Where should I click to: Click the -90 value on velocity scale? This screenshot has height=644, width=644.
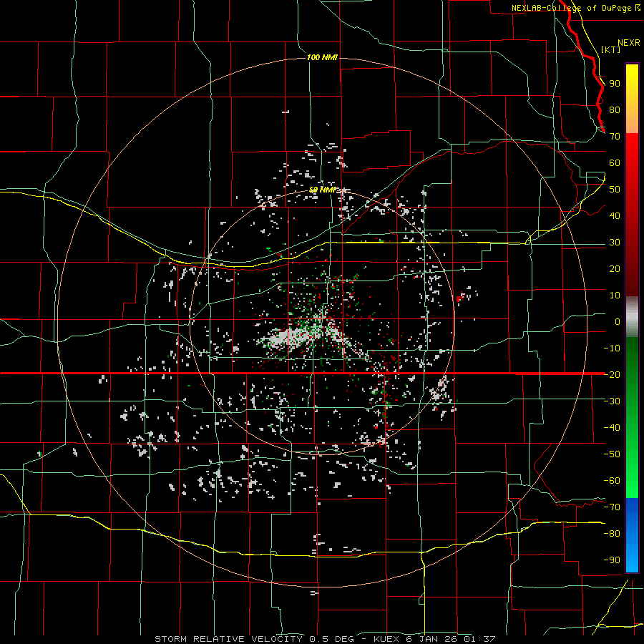pyautogui.click(x=612, y=560)
